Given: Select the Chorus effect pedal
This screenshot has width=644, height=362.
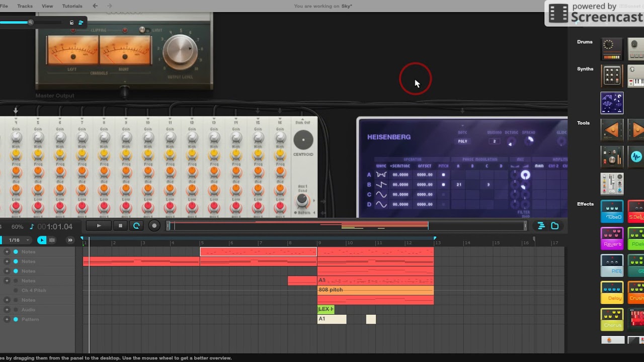Looking at the screenshot, I should pyautogui.click(x=612, y=320).
